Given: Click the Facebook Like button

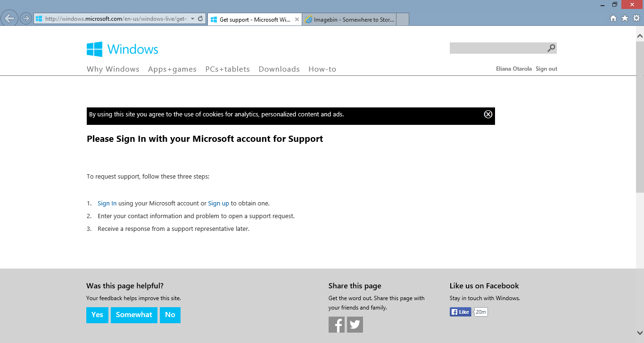Looking at the screenshot, I should pyautogui.click(x=461, y=312).
